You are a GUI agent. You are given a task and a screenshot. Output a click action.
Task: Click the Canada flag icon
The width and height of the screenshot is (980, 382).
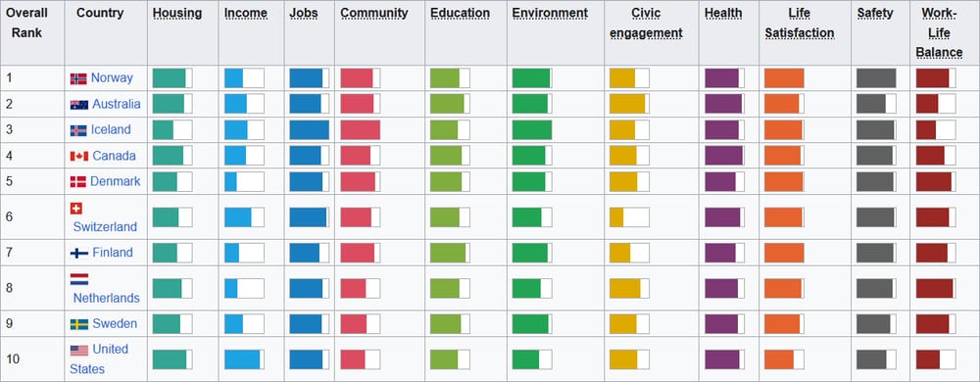(x=78, y=156)
